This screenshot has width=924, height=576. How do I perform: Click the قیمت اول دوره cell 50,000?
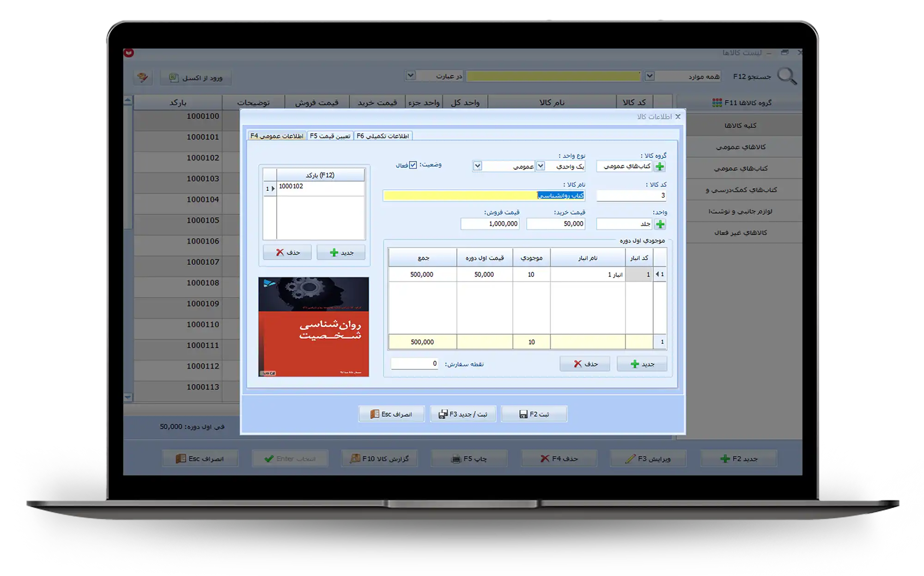click(484, 274)
